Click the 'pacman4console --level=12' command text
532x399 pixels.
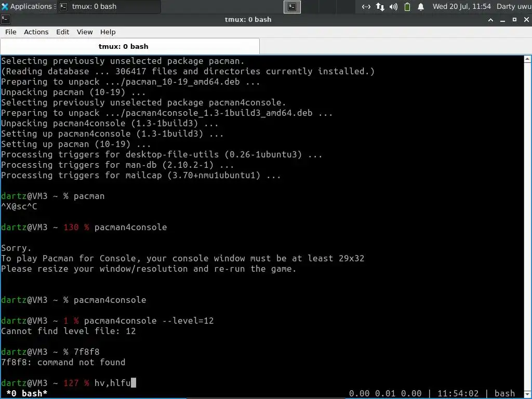click(149, 321)
